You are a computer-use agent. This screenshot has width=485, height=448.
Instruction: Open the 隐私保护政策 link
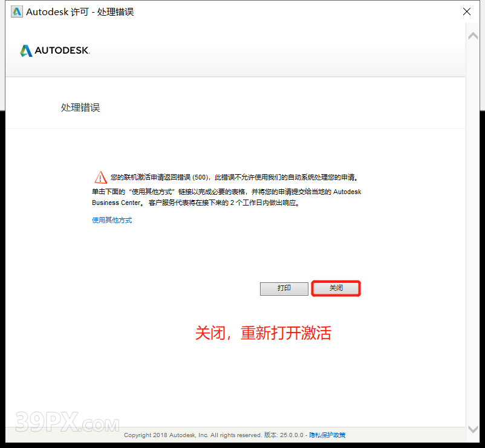click(x=327, y=435)
